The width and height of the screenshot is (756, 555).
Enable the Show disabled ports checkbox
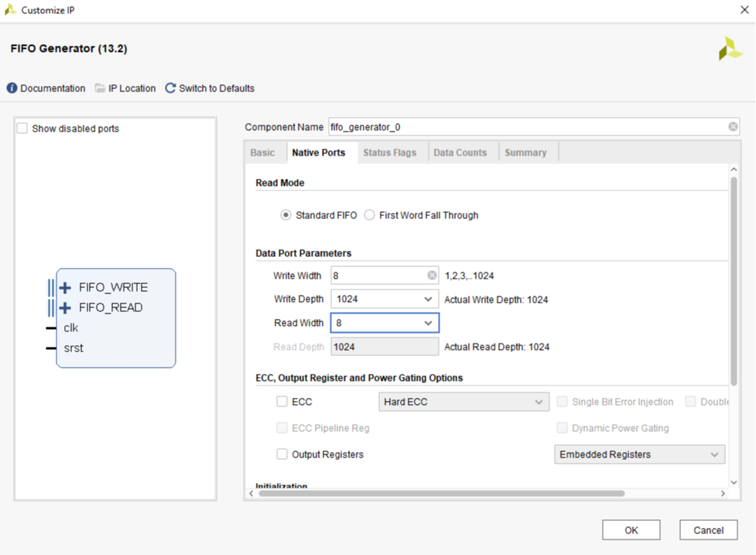tap(22, 128)
